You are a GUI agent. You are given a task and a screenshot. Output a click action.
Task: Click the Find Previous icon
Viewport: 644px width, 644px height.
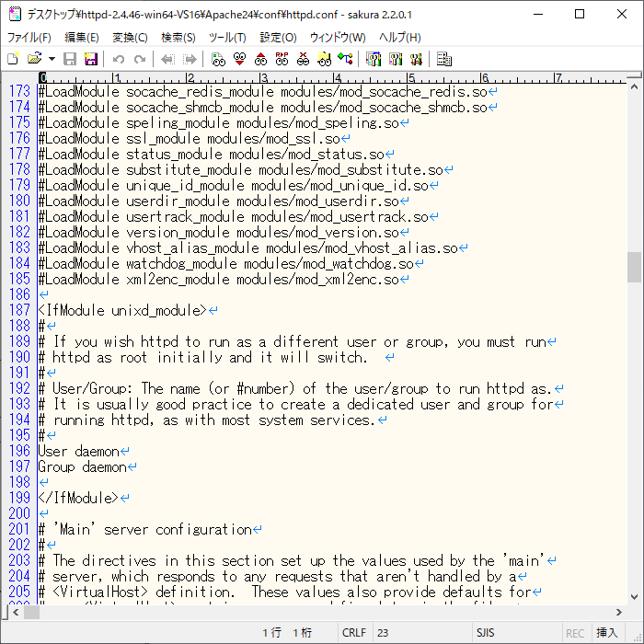click(x=260, y=59)
